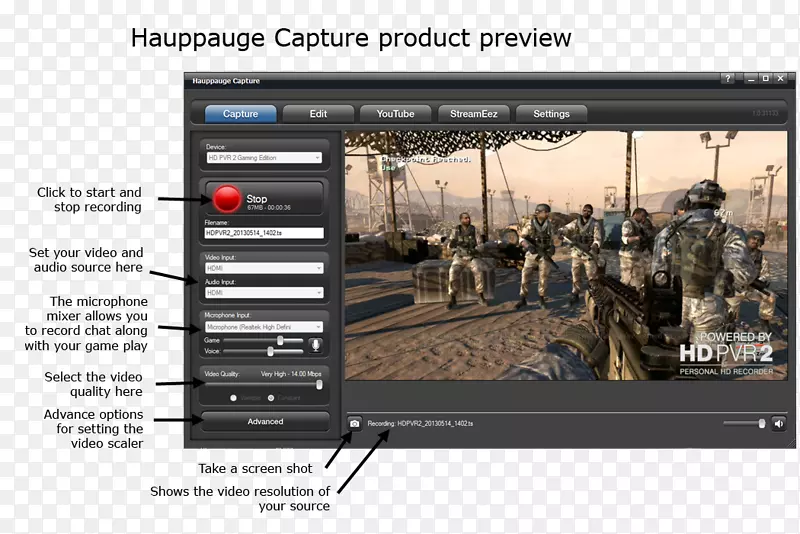Expand the Microphone Input dropdown
This screenshot has height=534, width=800.
[x=264, y=327]
